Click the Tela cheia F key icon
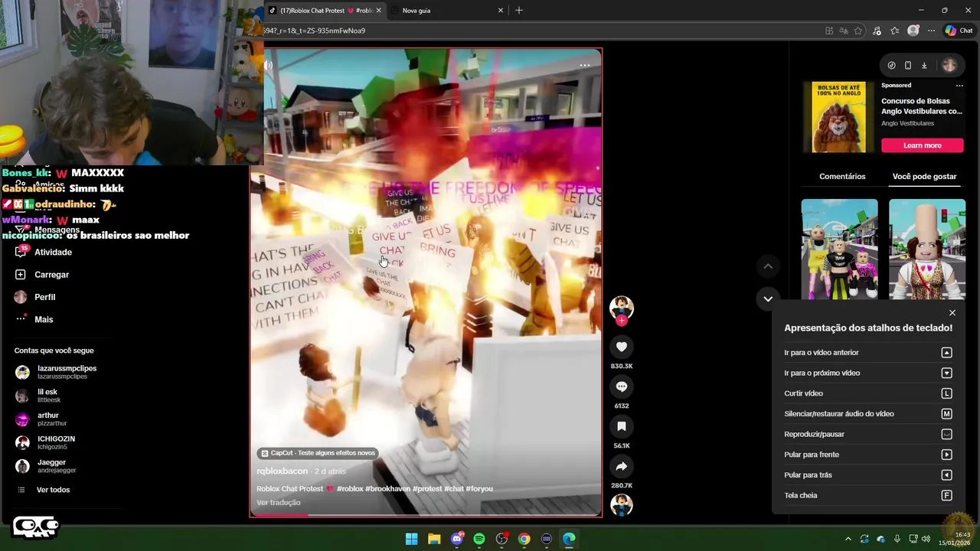Screen dimensions: 980x551 (946, 496)
